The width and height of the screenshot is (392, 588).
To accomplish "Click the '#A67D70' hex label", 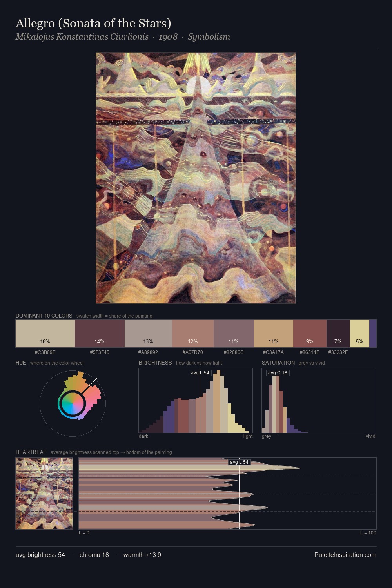I will point(193,352).
